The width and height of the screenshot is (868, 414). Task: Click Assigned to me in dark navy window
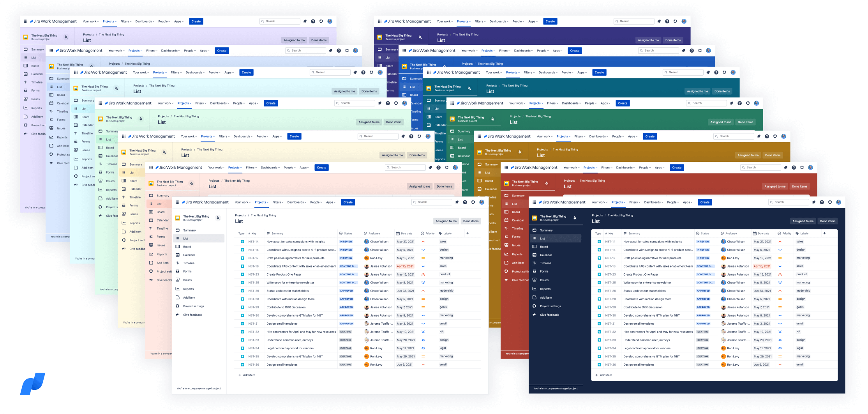click(803, 221)
